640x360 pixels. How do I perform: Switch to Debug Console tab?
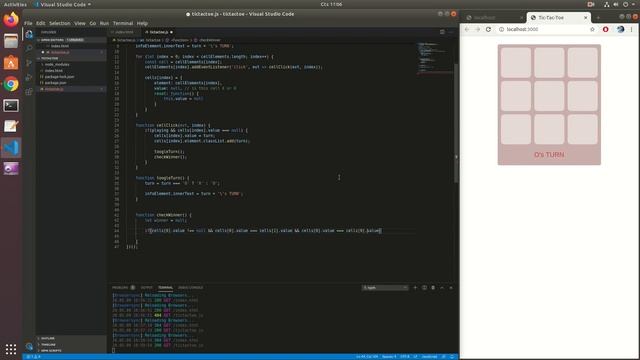pyautogui.click(x=191, y=288)
